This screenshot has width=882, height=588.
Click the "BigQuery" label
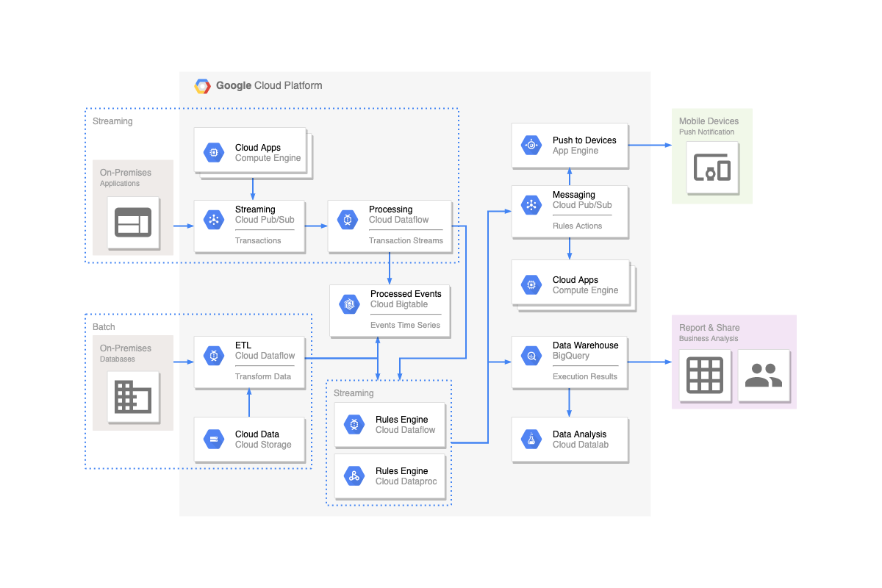tap(571, 356)
